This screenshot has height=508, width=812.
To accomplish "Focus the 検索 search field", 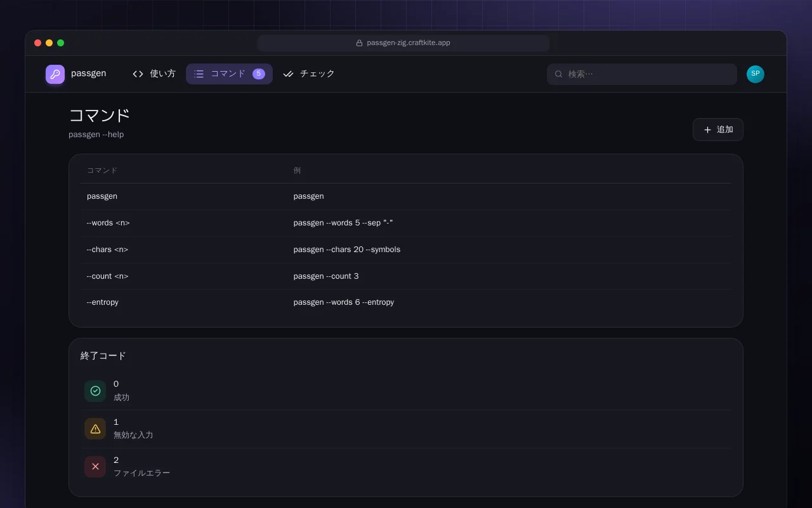I will pos(642,74).
